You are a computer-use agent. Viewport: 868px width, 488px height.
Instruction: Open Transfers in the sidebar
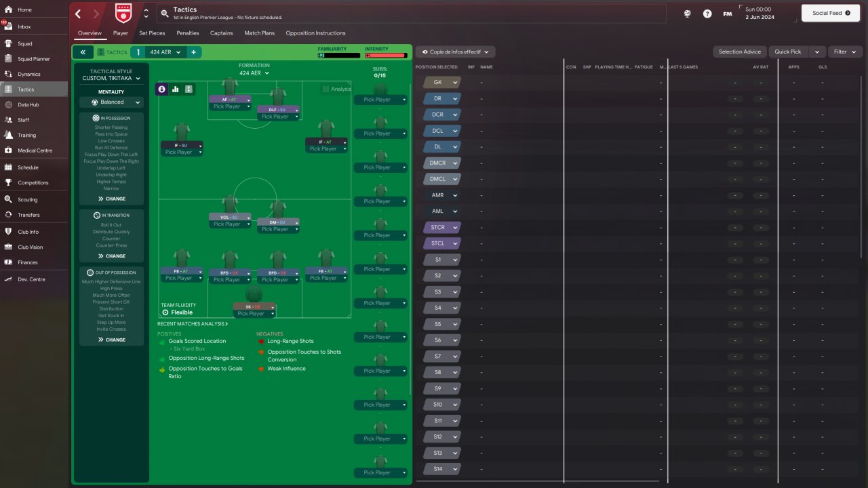(34, 215)
